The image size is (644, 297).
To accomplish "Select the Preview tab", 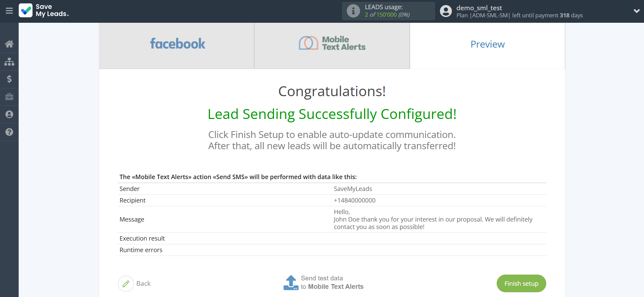I will [487, 44].
